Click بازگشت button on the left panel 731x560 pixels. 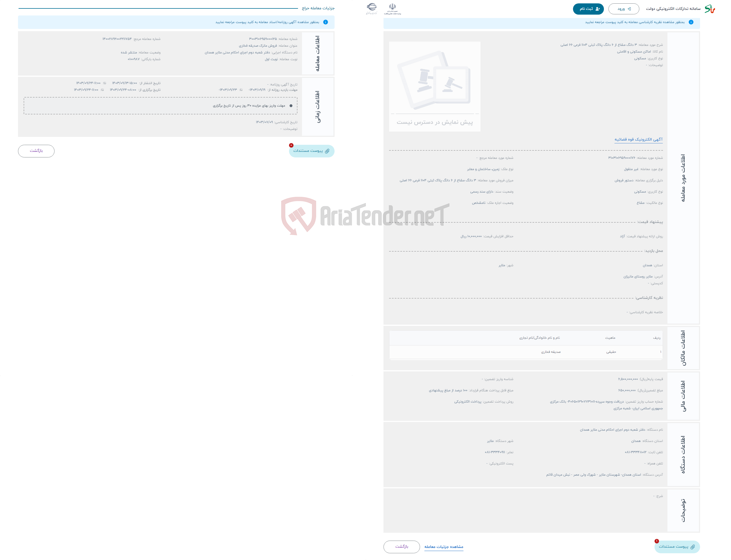click(36, 151)
